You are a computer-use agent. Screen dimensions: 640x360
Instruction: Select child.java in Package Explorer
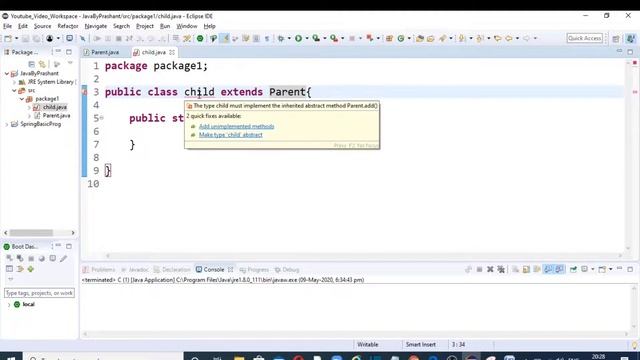click(x=55, y=107)
